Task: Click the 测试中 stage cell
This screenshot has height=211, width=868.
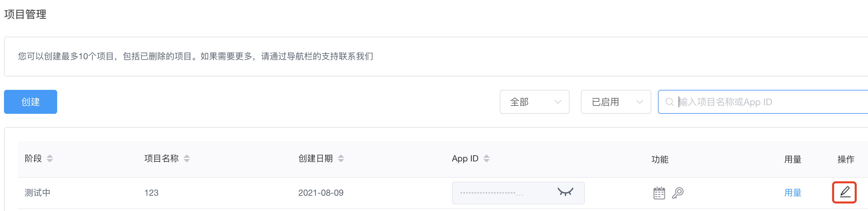Action: [x=38, y=193]
